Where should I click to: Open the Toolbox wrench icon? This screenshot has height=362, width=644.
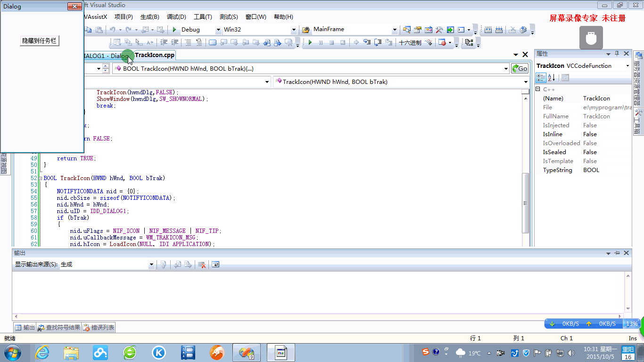click(439, 30)
